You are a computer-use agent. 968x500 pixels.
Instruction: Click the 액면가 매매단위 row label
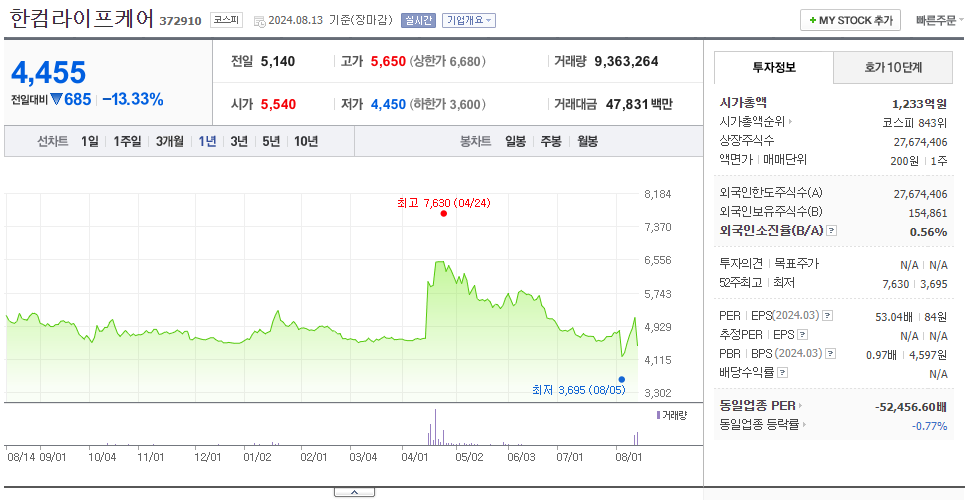pyautogui.click(x=763, y=160)
